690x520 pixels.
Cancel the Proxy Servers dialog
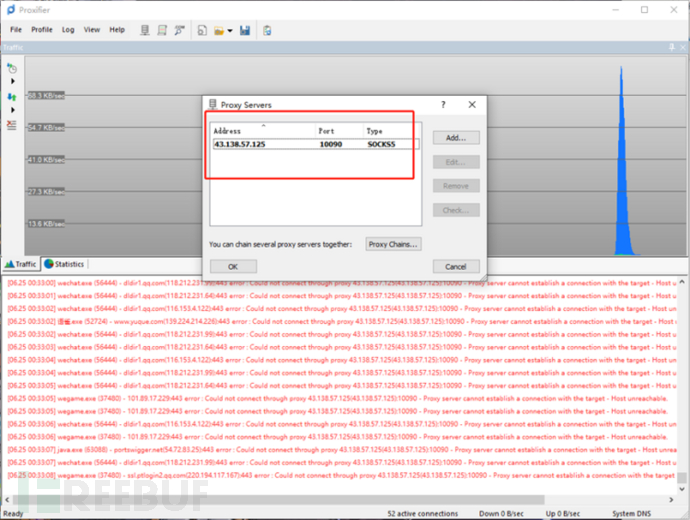[456, 267]
